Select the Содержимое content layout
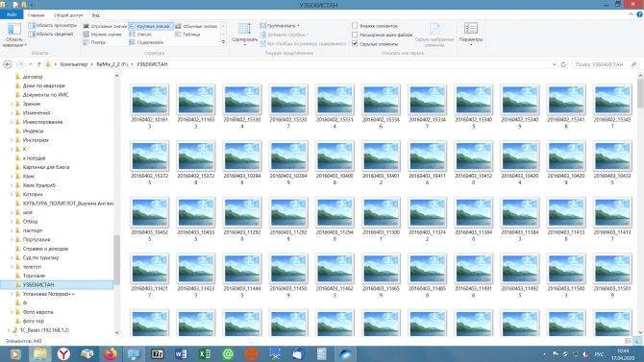This screenshot has height=362, width=644. tap(146, 42)
